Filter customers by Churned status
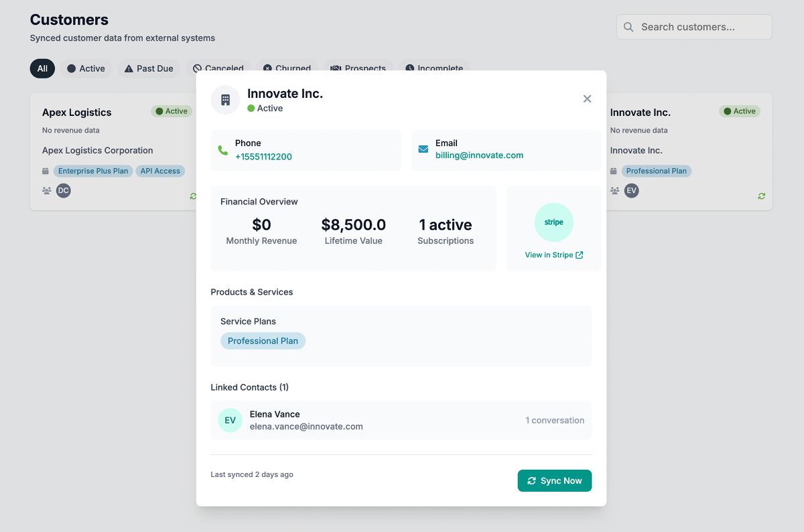The width and height of the screenshot is (804, 532). [x=287, y=68]
